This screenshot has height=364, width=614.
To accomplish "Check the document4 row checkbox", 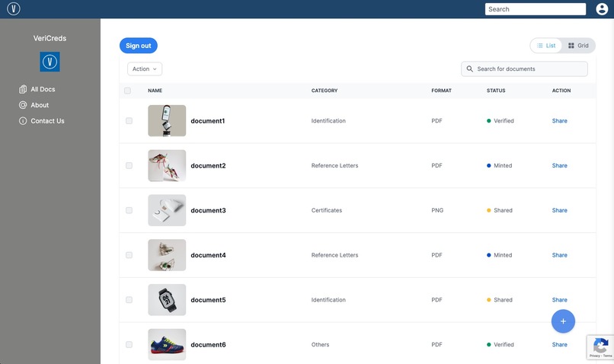I will pos(129,255).
